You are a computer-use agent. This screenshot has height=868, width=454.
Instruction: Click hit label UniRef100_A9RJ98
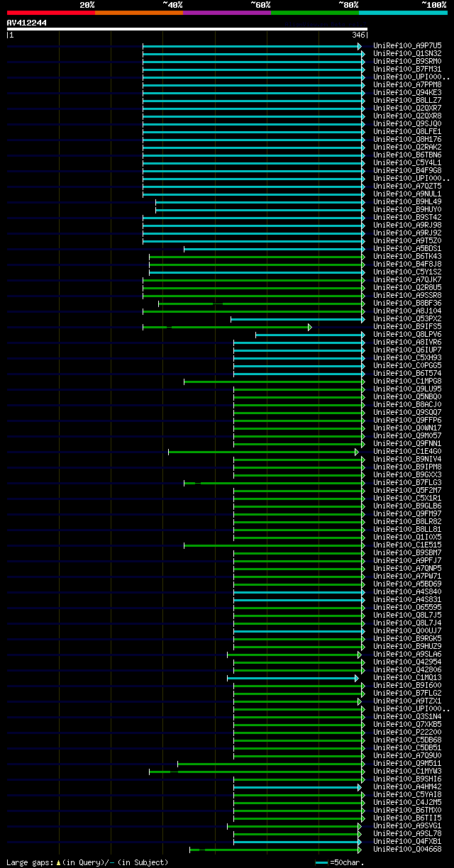[407, 225]
